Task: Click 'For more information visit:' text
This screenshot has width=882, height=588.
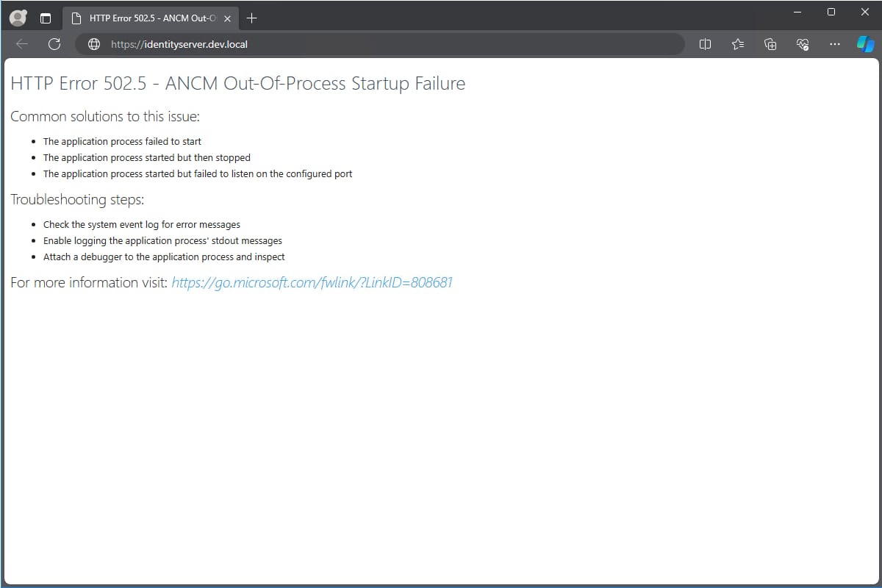Action: click(x=89, y=282)
